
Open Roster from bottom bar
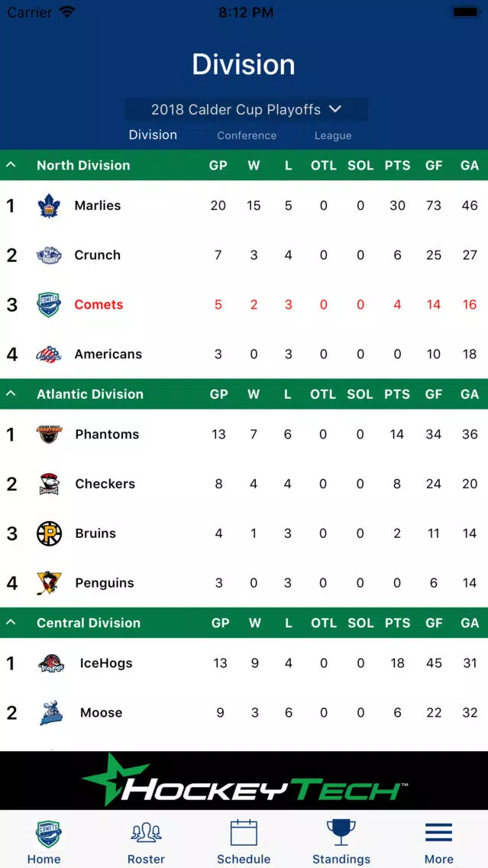pyautogui.click(x=146, y=841)
